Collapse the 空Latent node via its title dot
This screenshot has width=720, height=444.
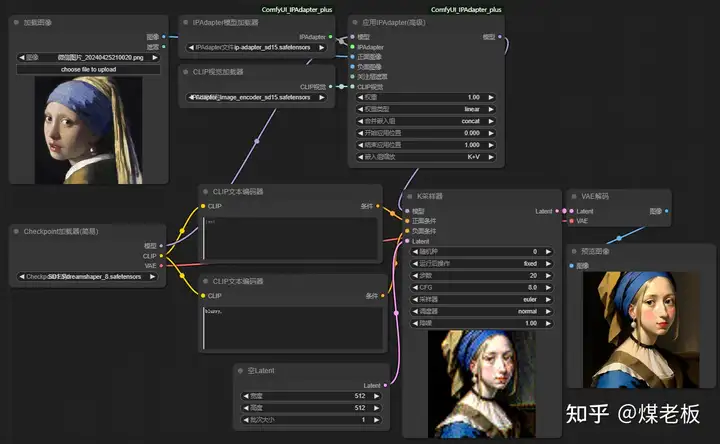240,371
